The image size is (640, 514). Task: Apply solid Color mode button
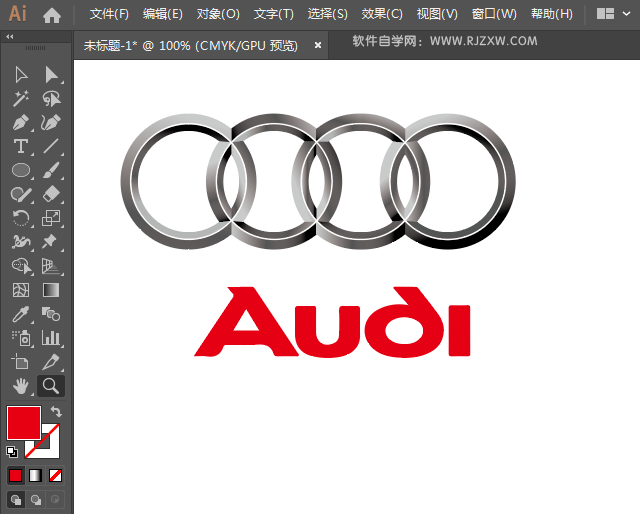point(16,476)
